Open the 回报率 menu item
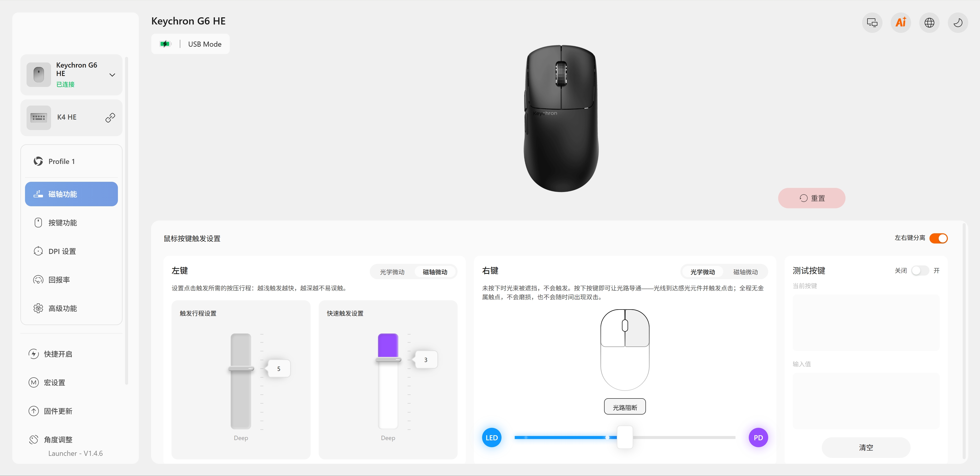980x476 pixels. [x=71, y=280]
